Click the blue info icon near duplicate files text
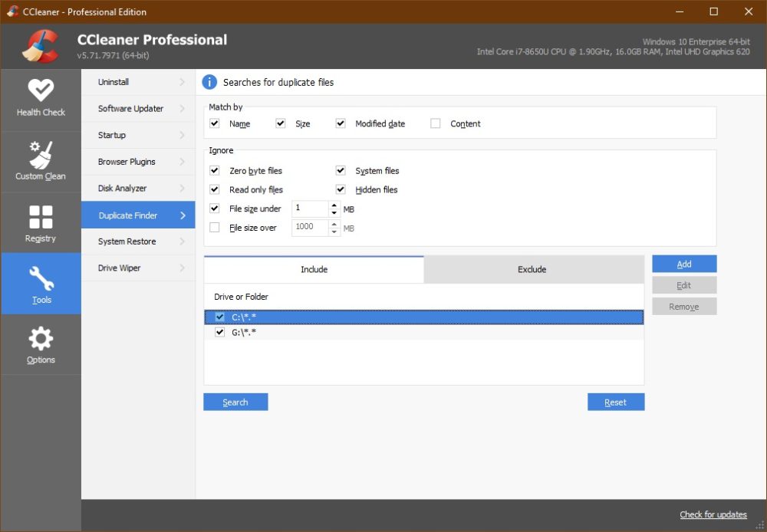Screen dimensions: 767x532 pos(208,82)
